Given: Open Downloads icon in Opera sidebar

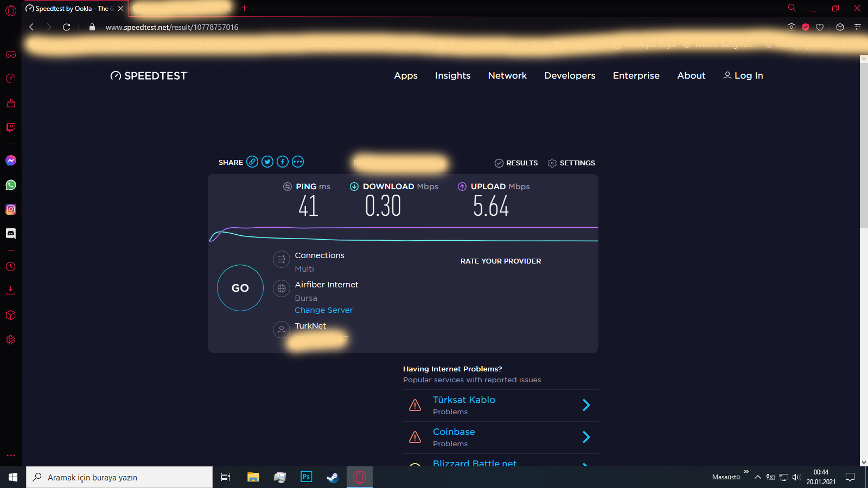Looking at the screenshot, I should pyautogui.click(x=11, y=291).
